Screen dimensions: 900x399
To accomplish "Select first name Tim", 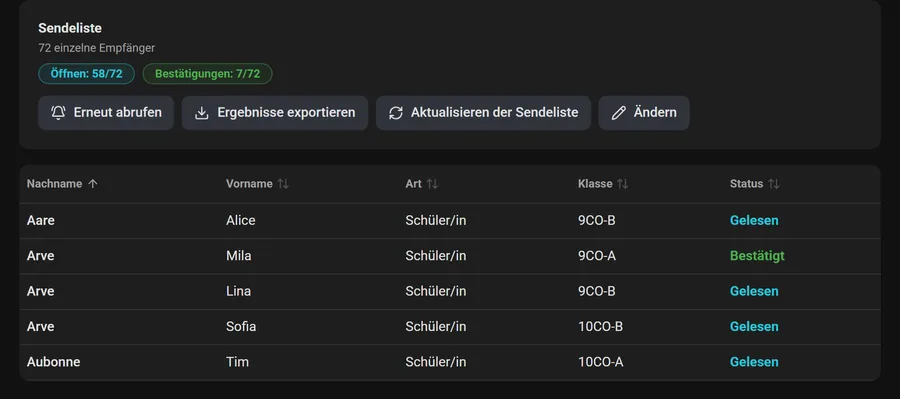I will tap(237, 362).
